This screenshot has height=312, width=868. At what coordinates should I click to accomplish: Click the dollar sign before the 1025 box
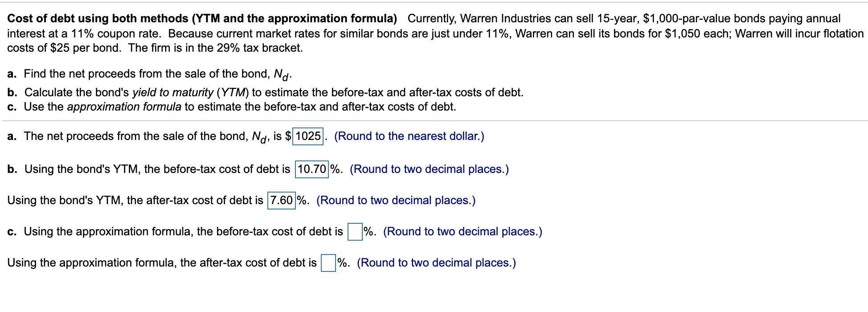tap(289, 136)
